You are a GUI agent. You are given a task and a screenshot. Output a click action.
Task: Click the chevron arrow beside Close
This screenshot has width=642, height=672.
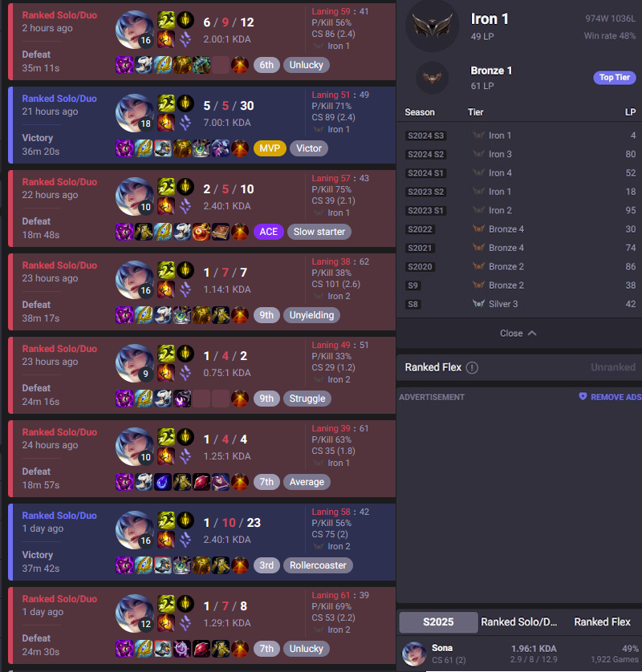pyautogui.click(x=532, y=333)
